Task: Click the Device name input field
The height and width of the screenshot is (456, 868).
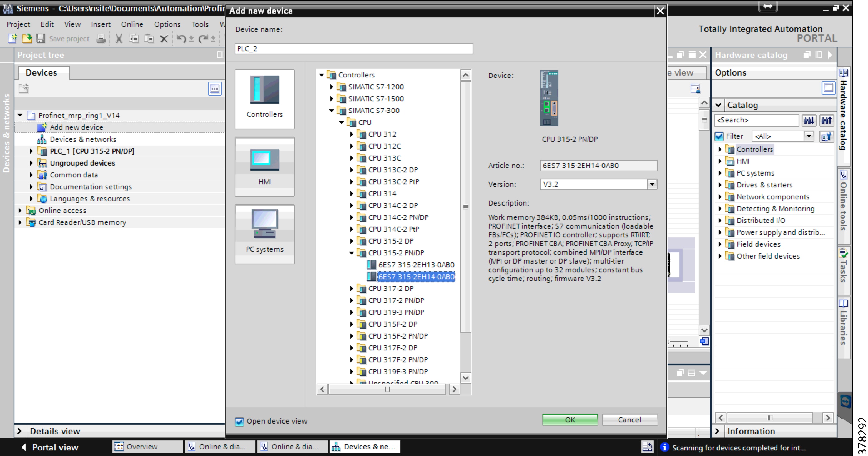Action: coord(354,49)
